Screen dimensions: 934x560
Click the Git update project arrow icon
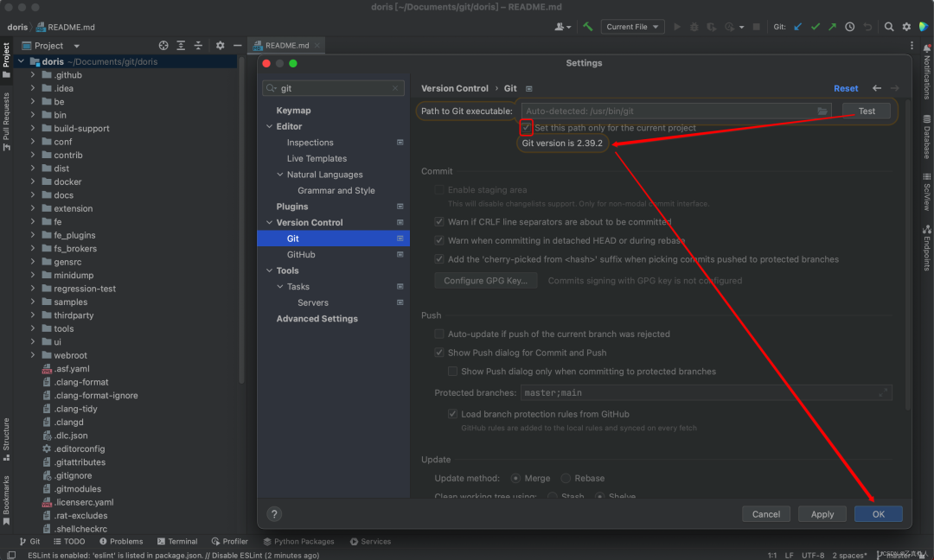coord(798,27)
